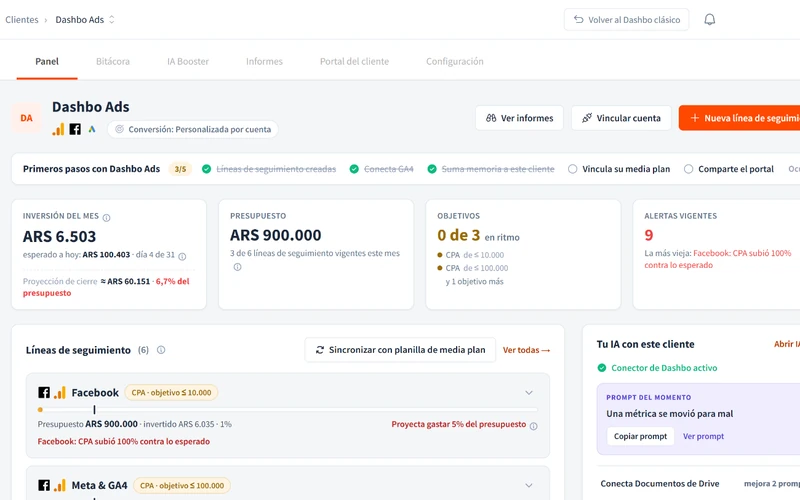Image resolution: width=800 pixels, height=500 pixels.
Task: Click Conecta Documentos de Drive text
Action: [660, 483]
